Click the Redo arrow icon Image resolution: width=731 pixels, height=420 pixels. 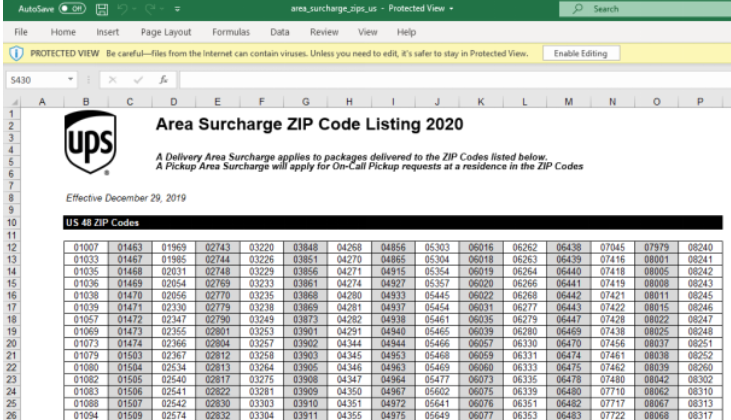pos(150,9)
